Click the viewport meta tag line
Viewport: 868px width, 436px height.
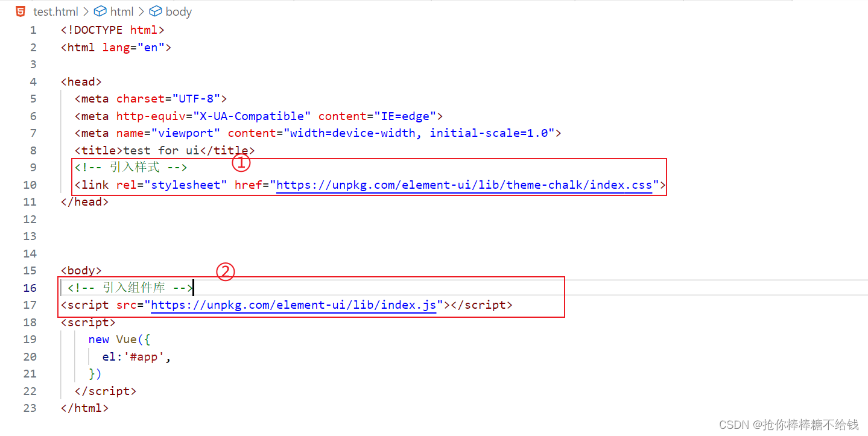[318, 133]
